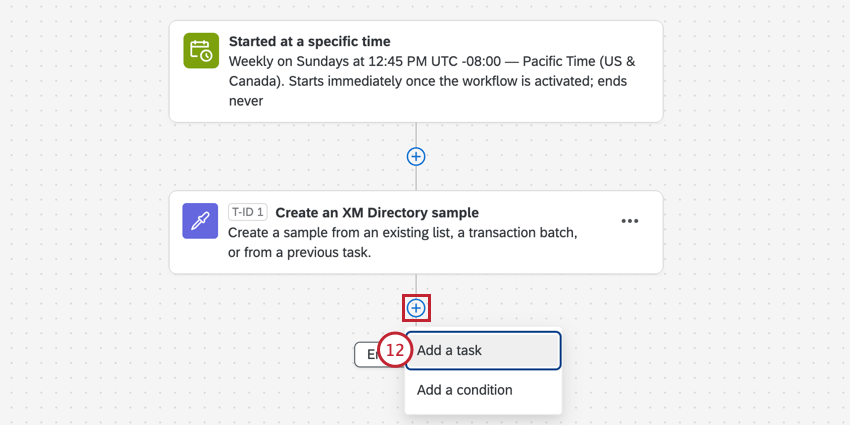The width and height of the screenshot is (850, 425).
Task: Choose Add a condition from the popup menu
Action: pos(483,390)
